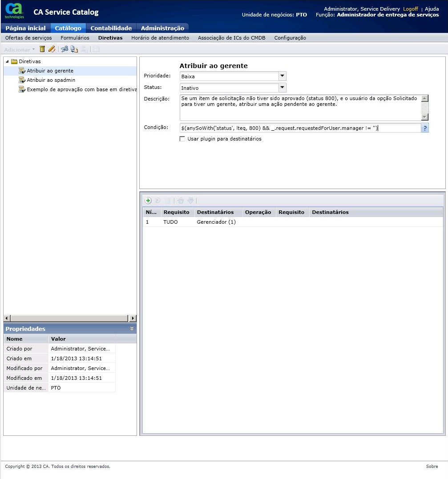Collapse the Propriedades panel
The image size is (448, 479).
pyautogui.click(x=132, y=329)
